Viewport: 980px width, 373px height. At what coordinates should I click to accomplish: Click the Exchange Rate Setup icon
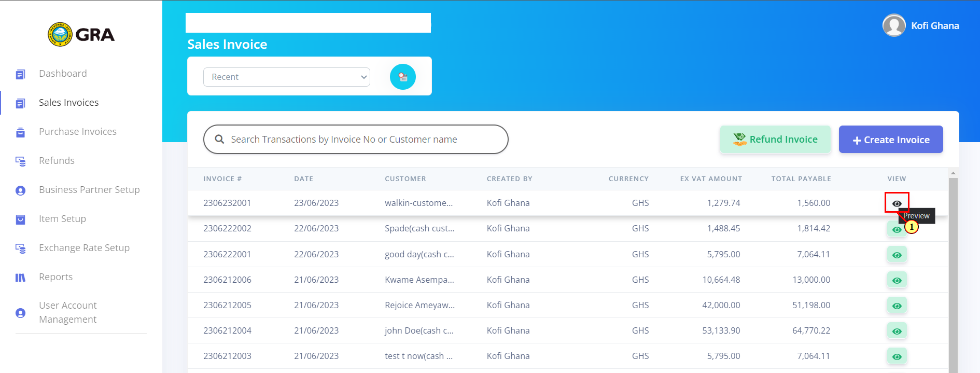[20, 248]
